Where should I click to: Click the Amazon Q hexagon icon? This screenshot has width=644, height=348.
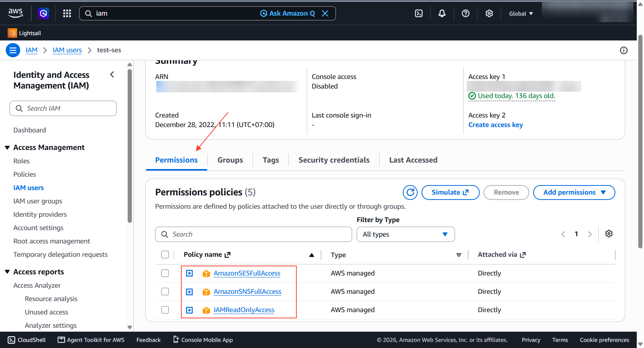[x=43, y=13]
